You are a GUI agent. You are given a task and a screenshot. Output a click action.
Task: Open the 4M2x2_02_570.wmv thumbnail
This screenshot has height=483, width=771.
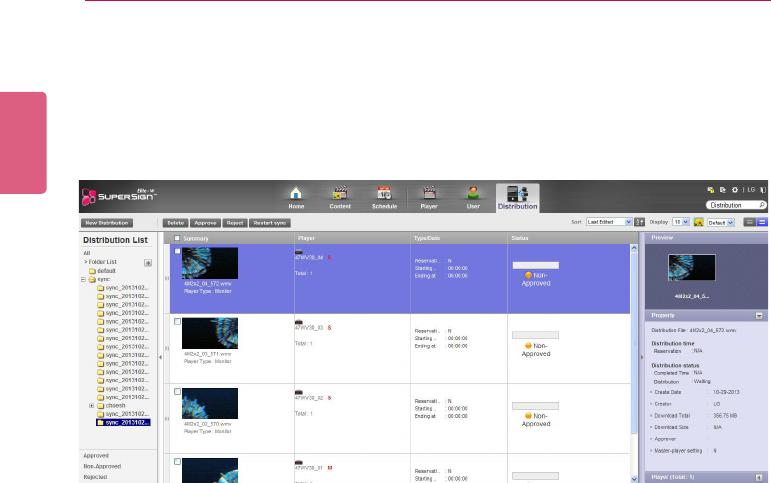[x=210, y=403]
